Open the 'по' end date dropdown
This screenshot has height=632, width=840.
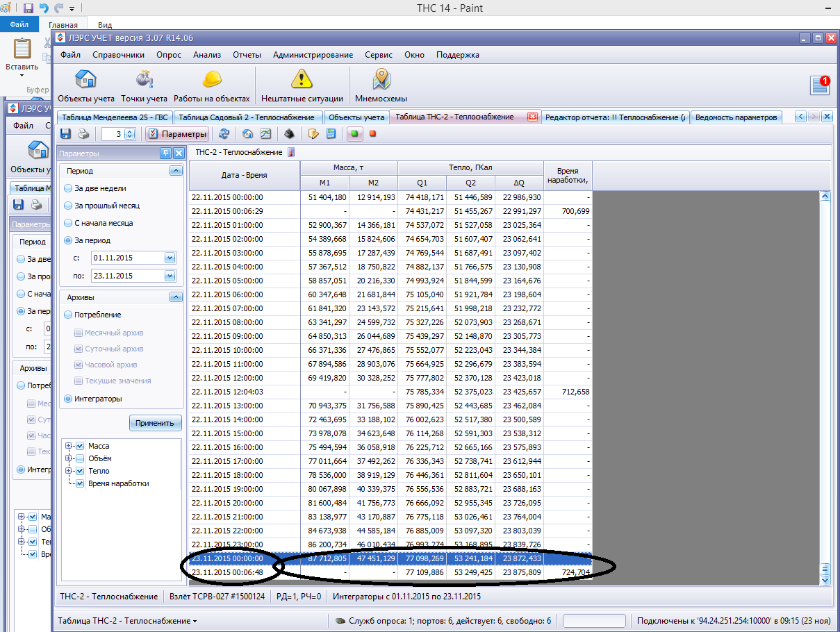pos(170,276)
